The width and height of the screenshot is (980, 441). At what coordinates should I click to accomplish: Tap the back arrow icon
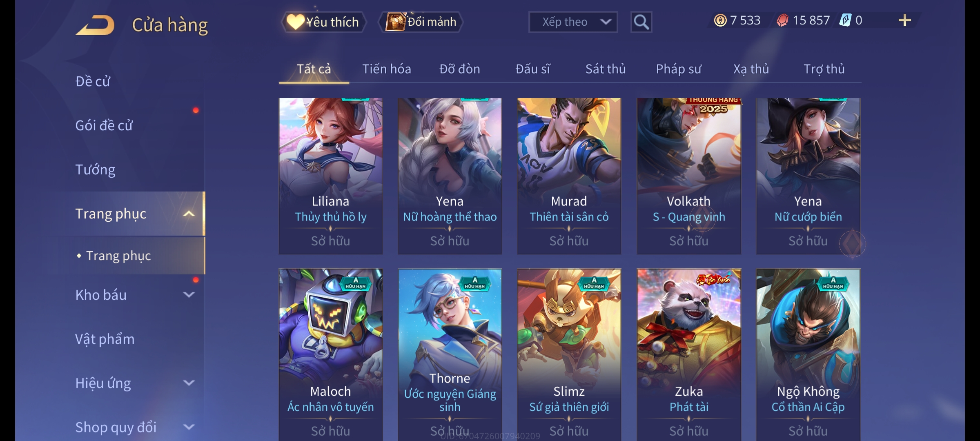pyautogui.click(x=95, y=25)
